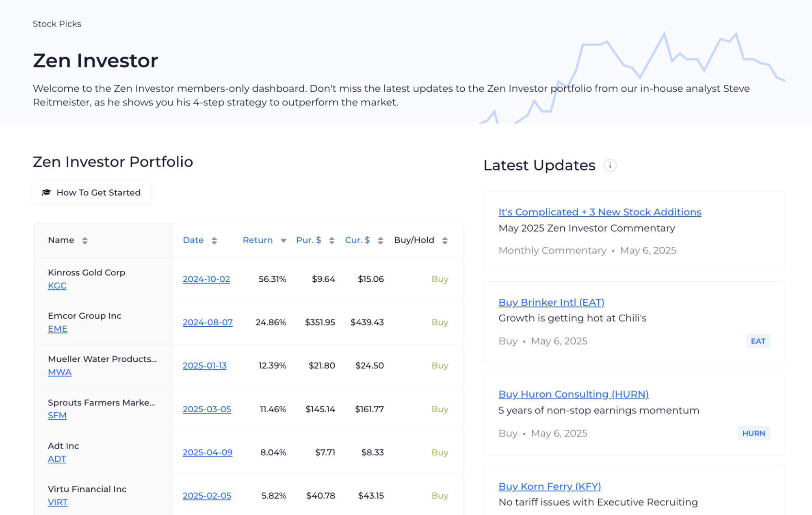Image resolution: width=812 pixels, height=515 pixels.
Task: Sort by the Buy/Hold column arrows
Action: [x=445, y=241]
